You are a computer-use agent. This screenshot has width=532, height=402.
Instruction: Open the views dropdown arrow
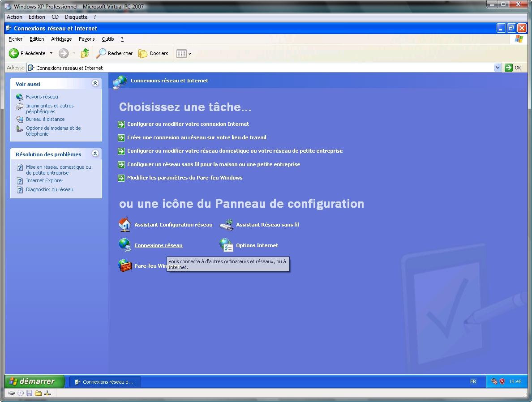(190, 54)
